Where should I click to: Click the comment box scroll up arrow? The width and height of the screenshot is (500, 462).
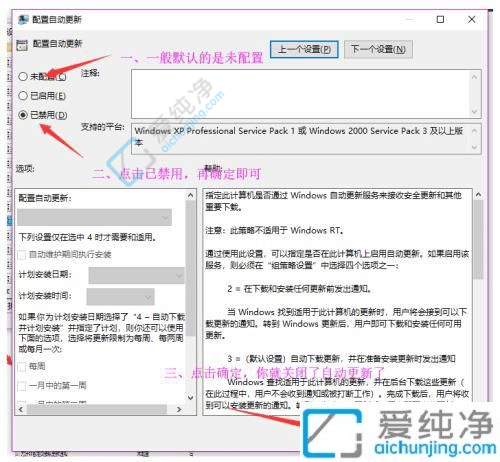click(x=474, y=77)
